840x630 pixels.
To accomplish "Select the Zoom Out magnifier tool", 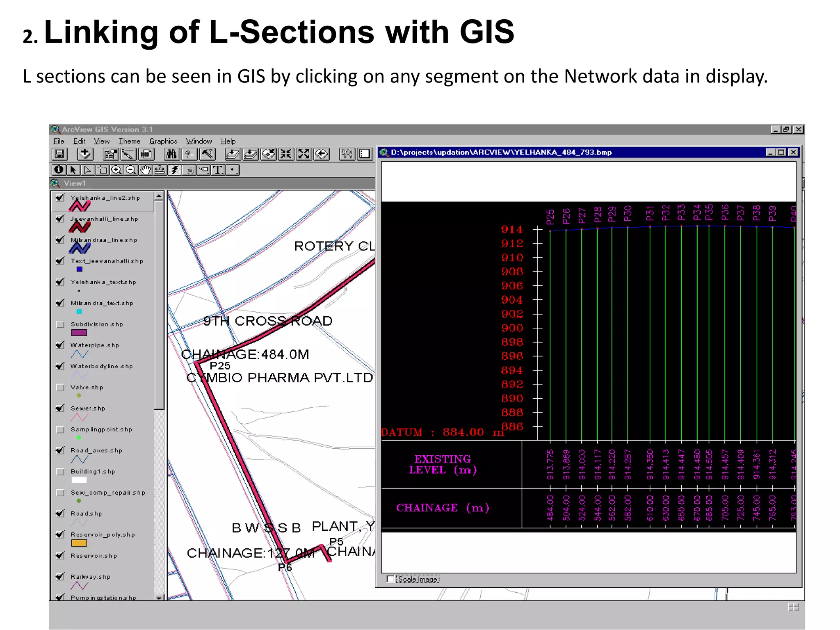I will 131,170.
